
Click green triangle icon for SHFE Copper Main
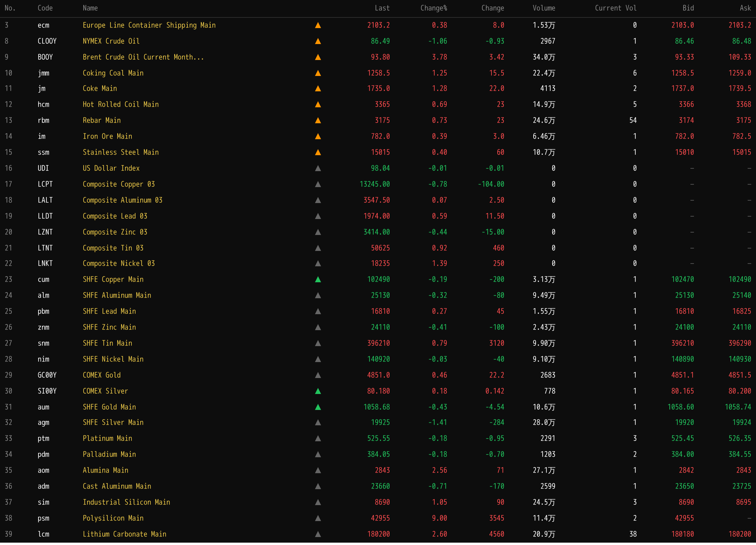click(x=318, y=280)
